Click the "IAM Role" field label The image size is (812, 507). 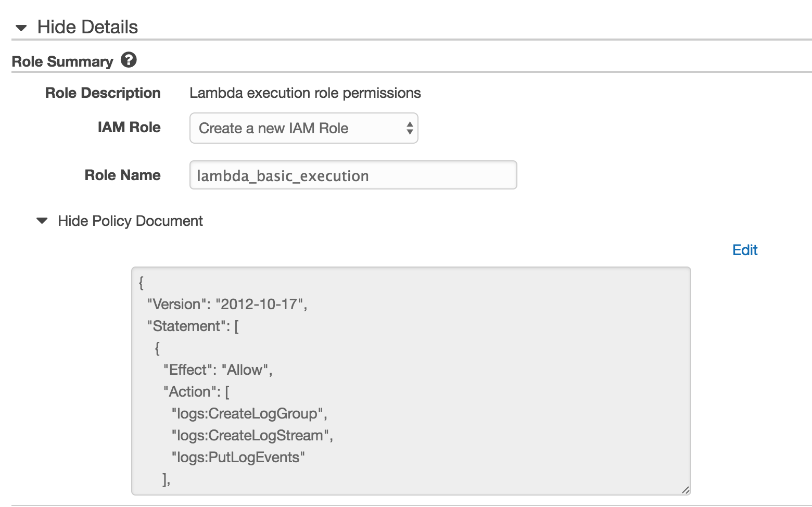pos(129,128)
